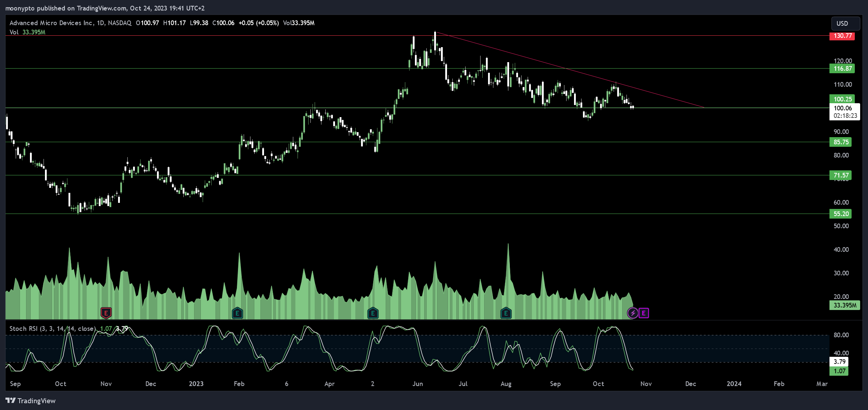The width and height of the screenshot is (868, 410).
Task: Select the 85.75 price level label
Action: click(841, 142)
